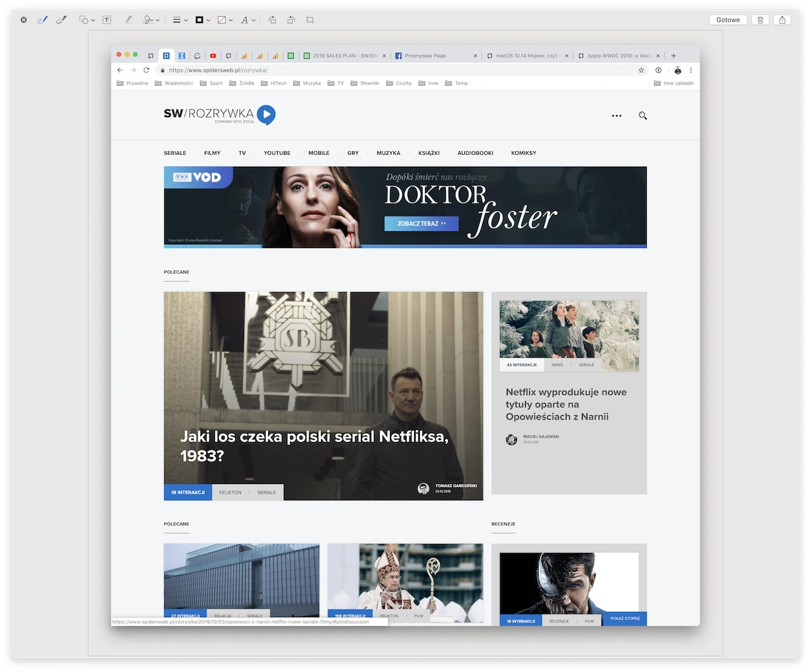
Task: Click the new tab plus button
Action: [x=674, y=55]
